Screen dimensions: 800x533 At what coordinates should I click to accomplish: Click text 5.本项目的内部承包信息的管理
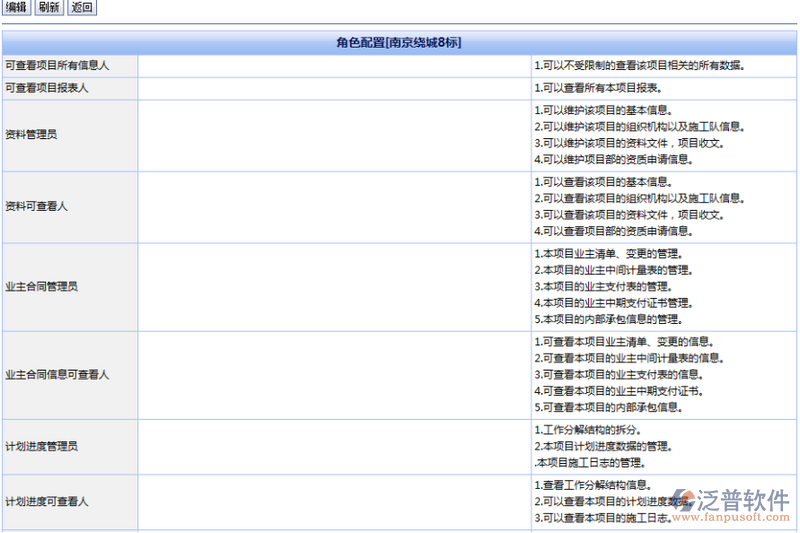pos(609,319)
